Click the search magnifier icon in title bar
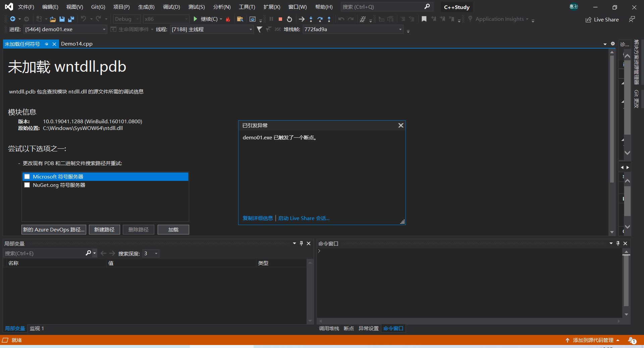 click(x=427, y=7)
